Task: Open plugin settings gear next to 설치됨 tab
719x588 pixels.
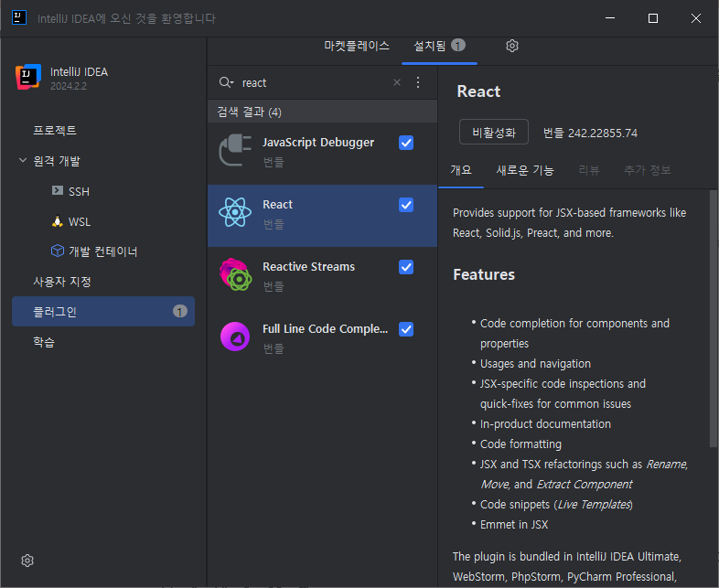Action: pos(511,46)
